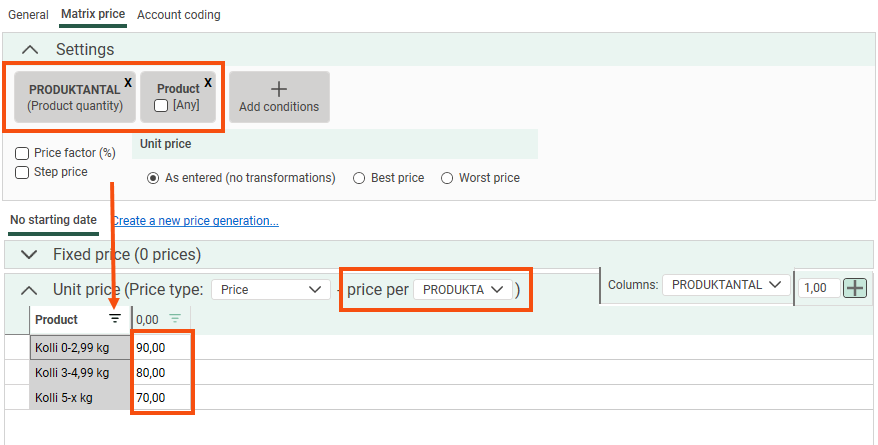
Task: Enable the Step price checkbox
Action: 22,172
